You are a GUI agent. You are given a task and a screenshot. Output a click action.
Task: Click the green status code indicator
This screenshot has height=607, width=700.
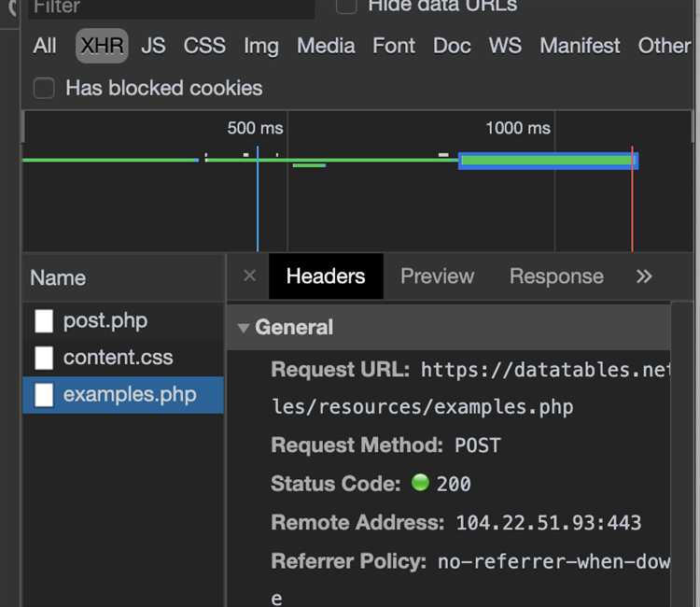(x=420, y=483)
